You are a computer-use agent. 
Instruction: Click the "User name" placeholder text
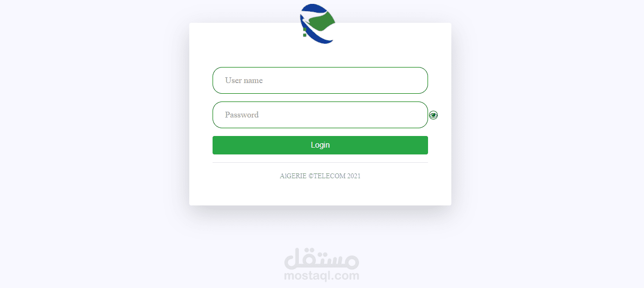click(x=244, y=81)
